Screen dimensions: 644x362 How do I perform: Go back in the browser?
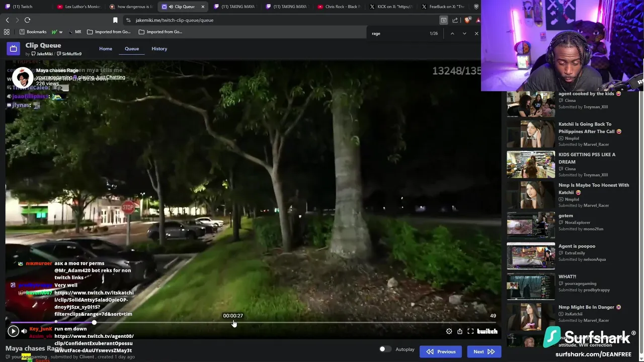tap(7, 20)
